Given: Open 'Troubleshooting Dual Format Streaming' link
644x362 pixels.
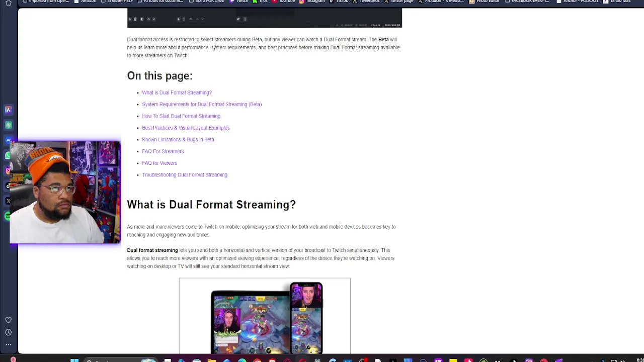Looking at the screenshot, I should (185, 174).
